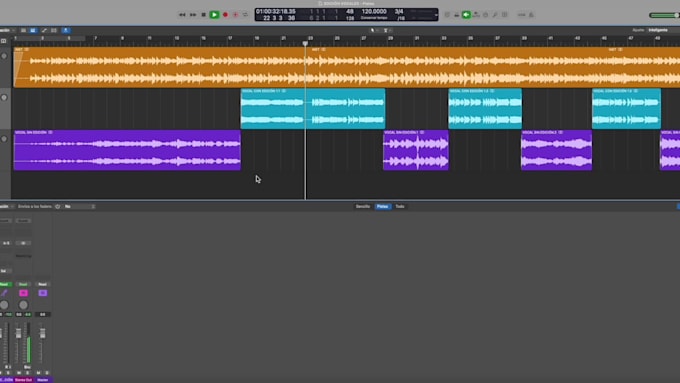Click the green Read automation button on the first strip

(5, 284)
